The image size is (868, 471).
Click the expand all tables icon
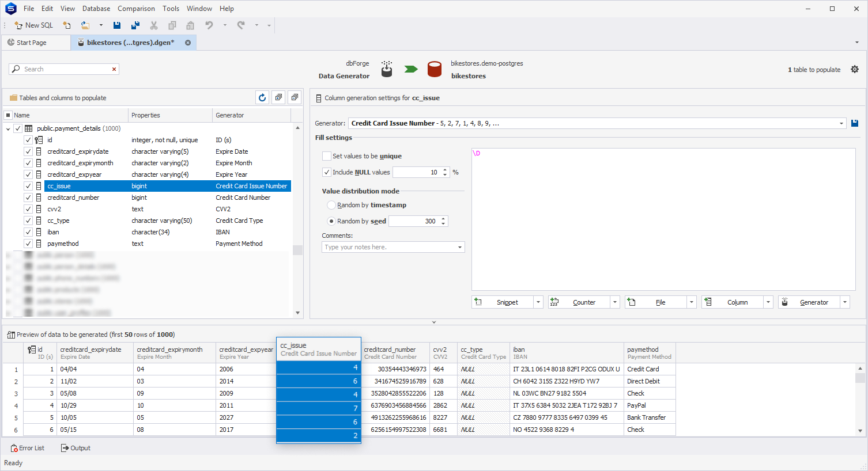click(278, 97)
